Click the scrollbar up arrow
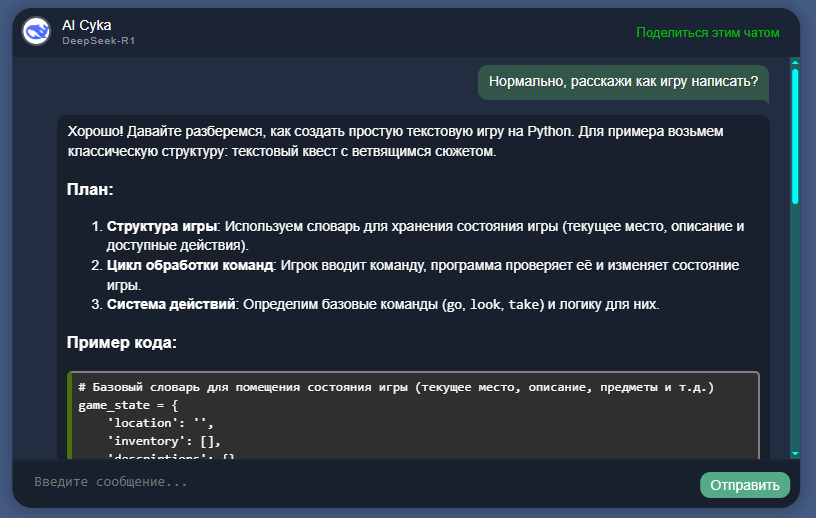This screenshot has width=816, height=518. 795,63
